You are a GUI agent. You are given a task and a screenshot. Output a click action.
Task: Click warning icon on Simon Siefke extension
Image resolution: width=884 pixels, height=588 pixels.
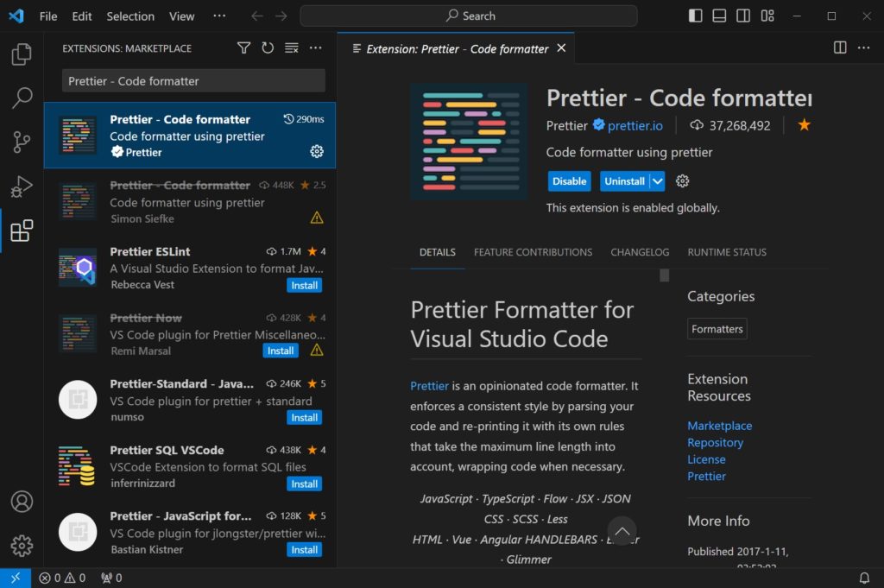pyautogui.click(x=317, y=218)
